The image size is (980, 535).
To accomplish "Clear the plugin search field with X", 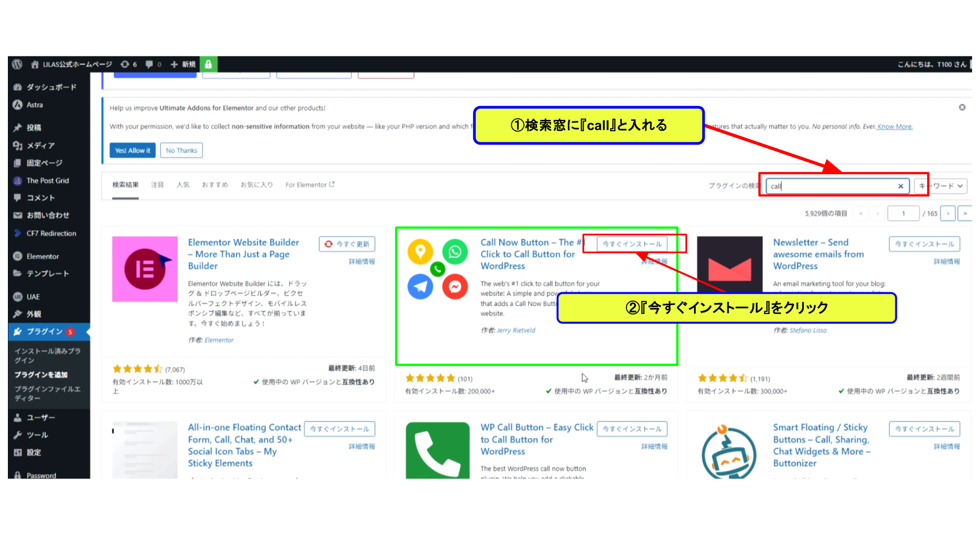I will [x=901, y=186].
